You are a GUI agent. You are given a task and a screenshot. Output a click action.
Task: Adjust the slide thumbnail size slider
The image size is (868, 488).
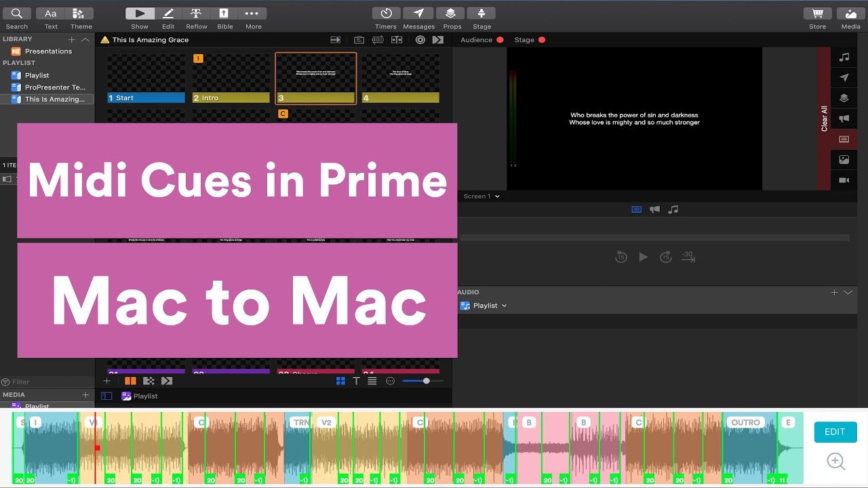click(423, 381)
